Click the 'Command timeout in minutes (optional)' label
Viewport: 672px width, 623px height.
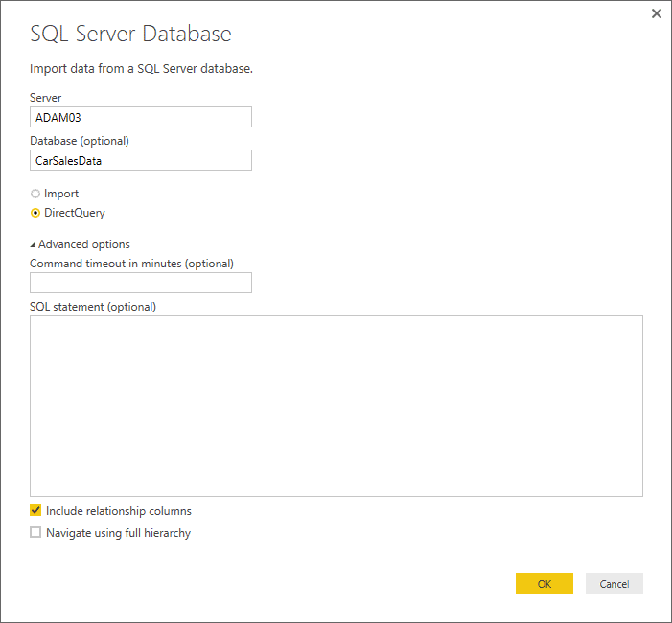click(x=131, y=264)
